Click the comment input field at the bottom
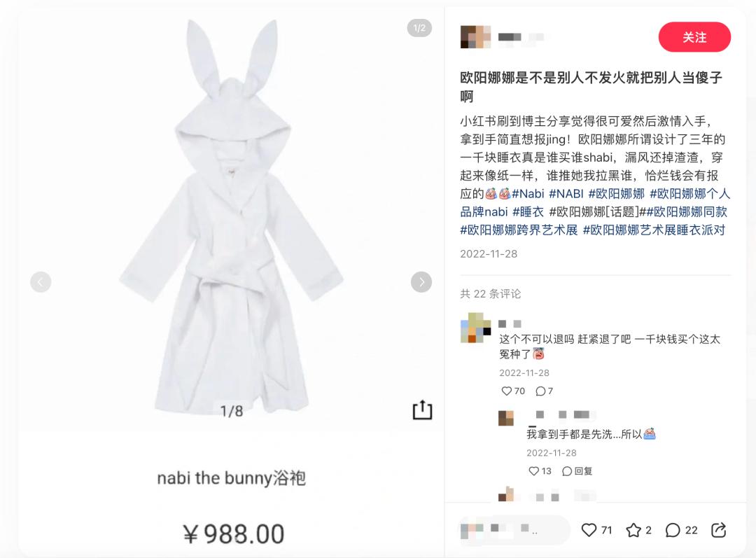 tap(514, 530)
